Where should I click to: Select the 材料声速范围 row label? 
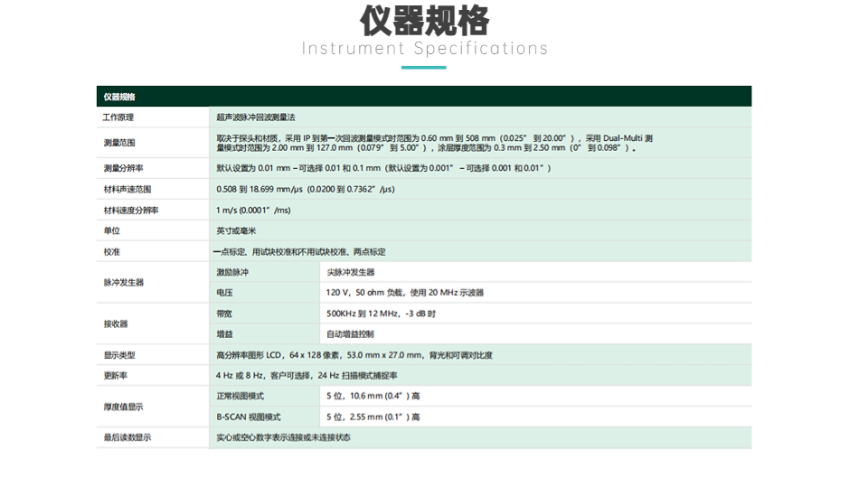(x=127, y=190)
